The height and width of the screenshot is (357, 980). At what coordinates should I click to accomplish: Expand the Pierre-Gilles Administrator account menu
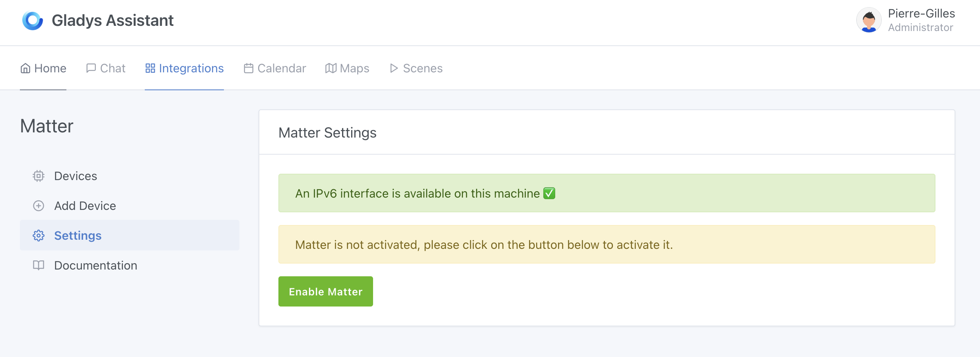click(x=921, y=20)
